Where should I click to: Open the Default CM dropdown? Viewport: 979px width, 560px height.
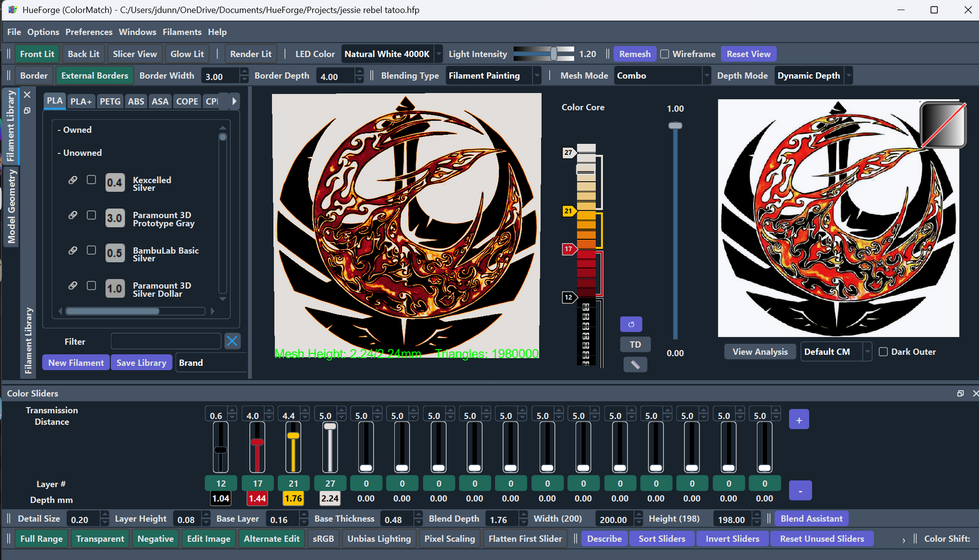pyautogui.click(x=836, y=352)
